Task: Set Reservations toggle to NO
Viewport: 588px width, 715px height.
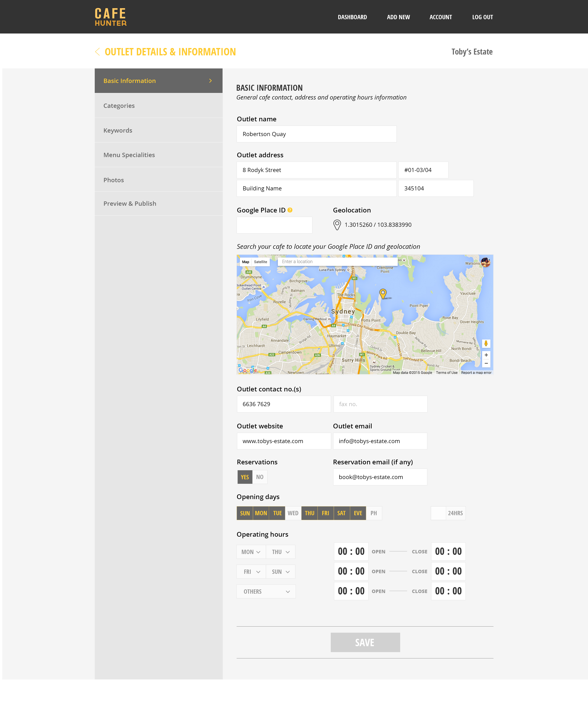Action: click(x=260, y=477)
